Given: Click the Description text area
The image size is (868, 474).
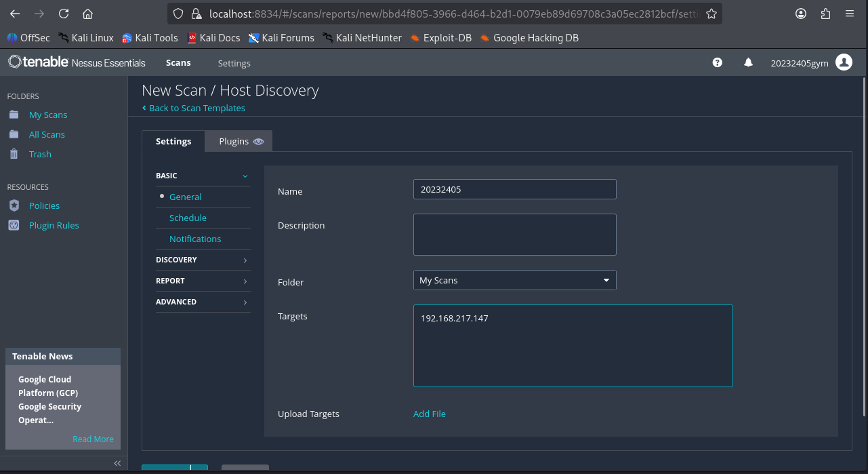Looking at the screenshot, I should 515,235.
